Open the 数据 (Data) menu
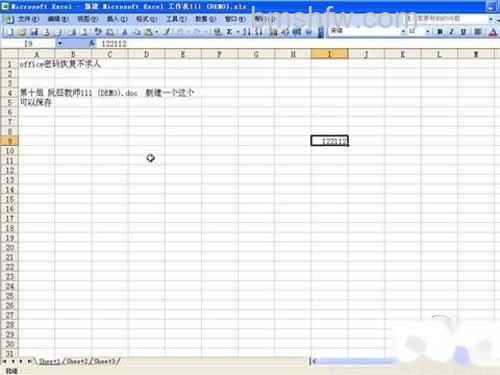This screenshot has width=500, height=375. (206, 19)
